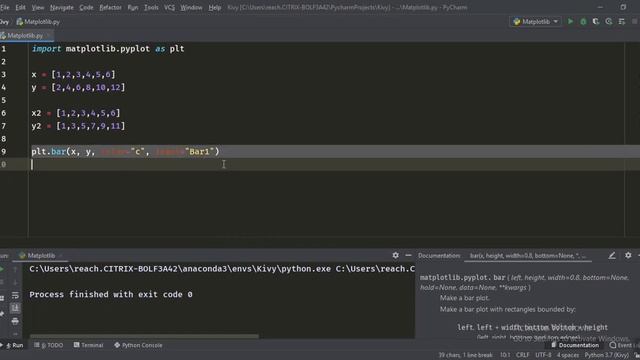
Task: Open the Event Log button
Action: coord(624,345)
